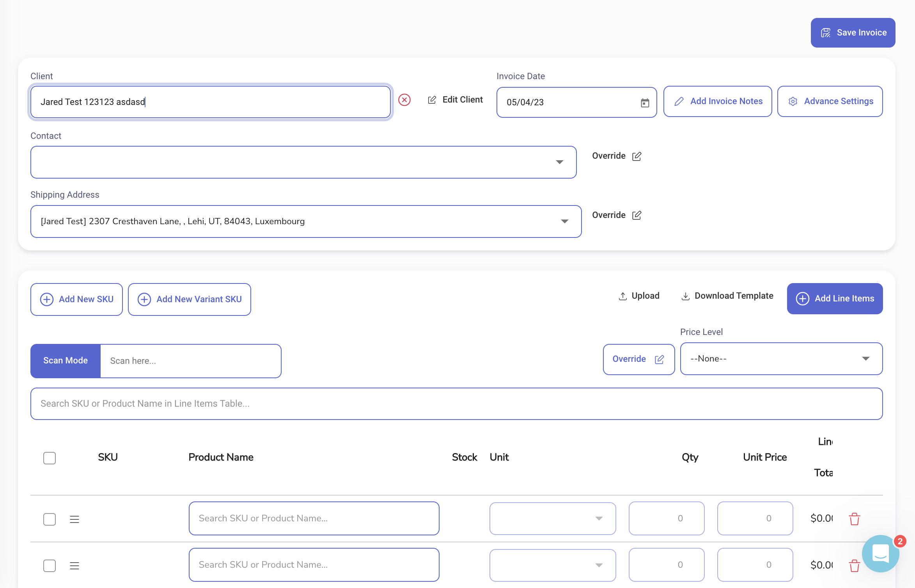Check the first line item's checkbox

(x=50, y=519)
